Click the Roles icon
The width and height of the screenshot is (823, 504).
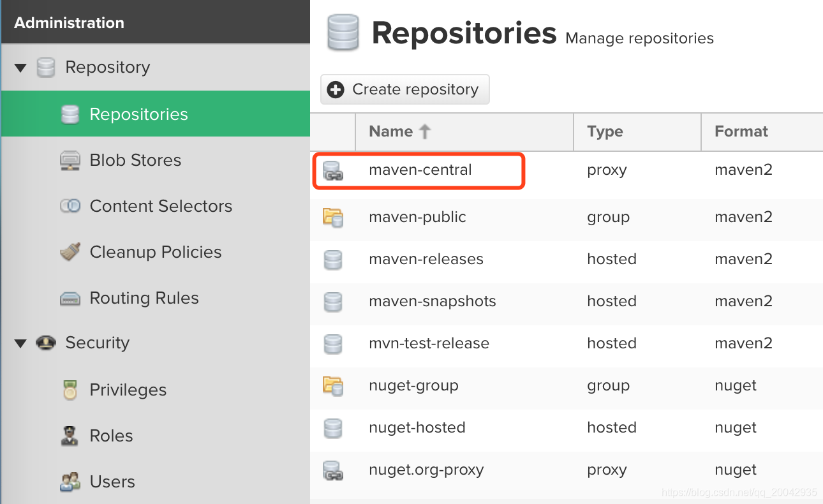(70, 436)
